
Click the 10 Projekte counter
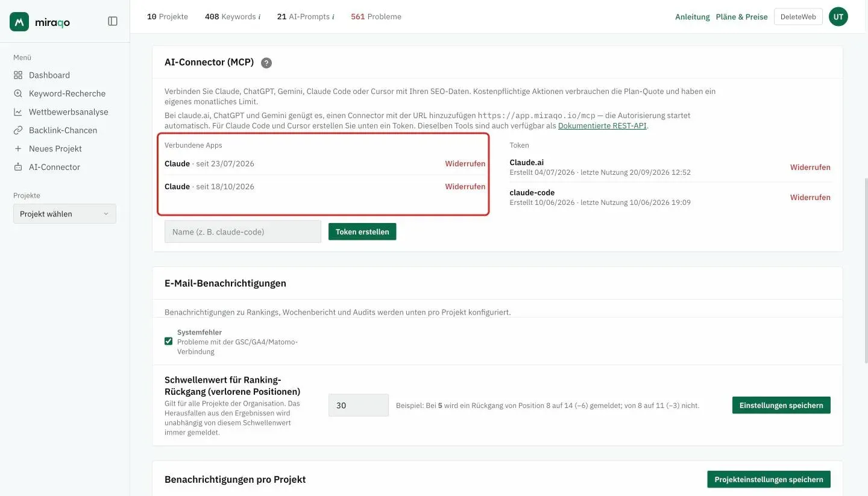point(168,17)
